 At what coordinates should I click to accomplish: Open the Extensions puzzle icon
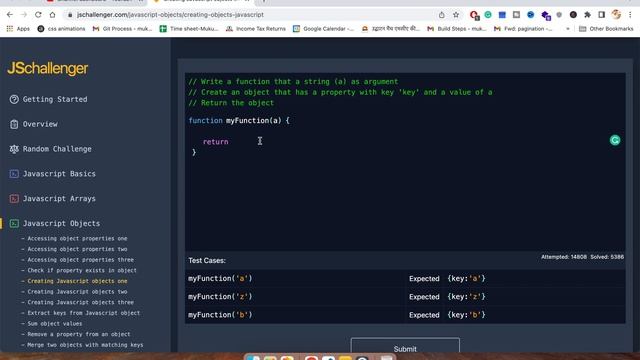click(587, 15)
